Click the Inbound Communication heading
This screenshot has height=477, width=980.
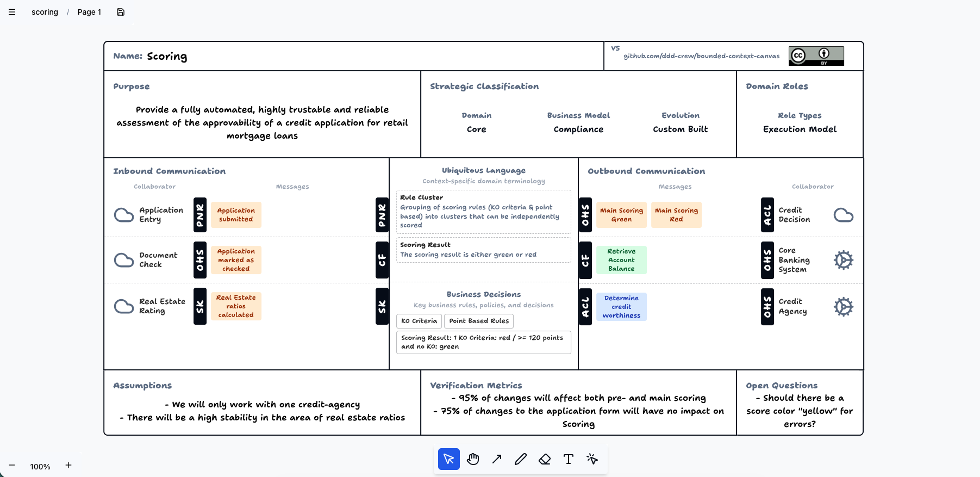pyautogui.click(x=170, y=171)
